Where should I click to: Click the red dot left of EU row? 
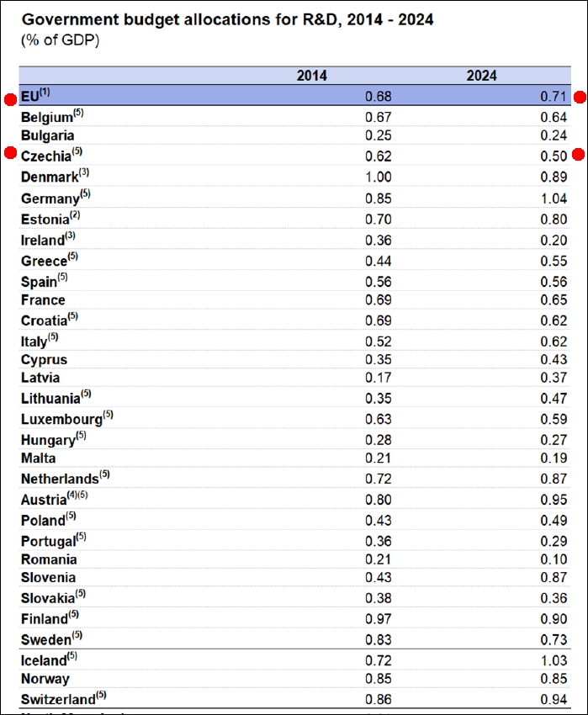coord(10,98)
